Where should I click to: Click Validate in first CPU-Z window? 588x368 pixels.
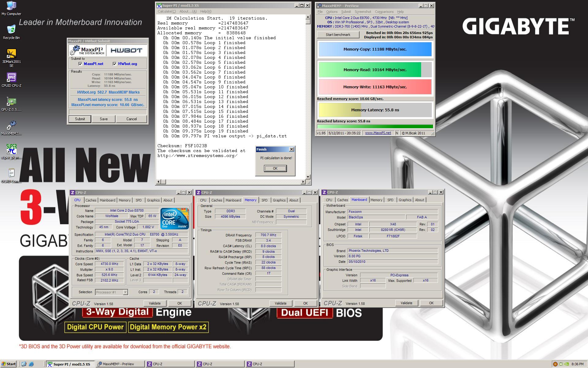pos(155,303)
